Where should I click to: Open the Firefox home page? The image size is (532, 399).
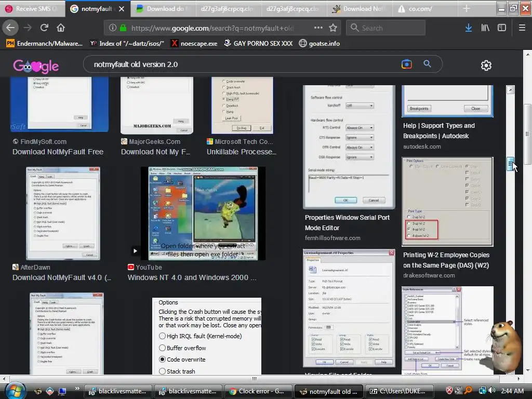[x=61, y=28]
